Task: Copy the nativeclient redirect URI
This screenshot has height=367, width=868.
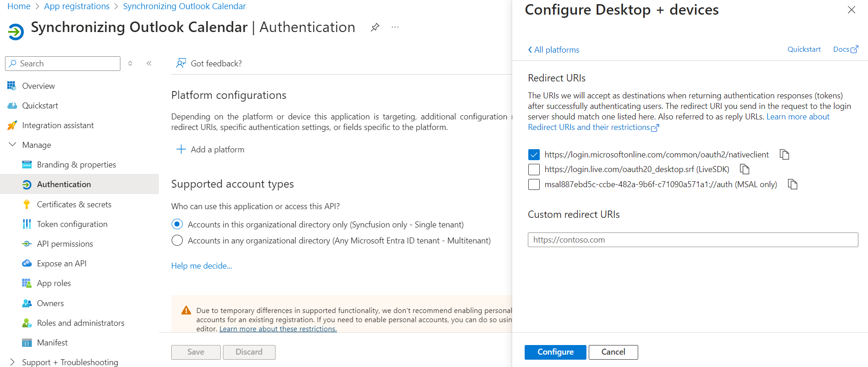Action: [x=784, y=155]
